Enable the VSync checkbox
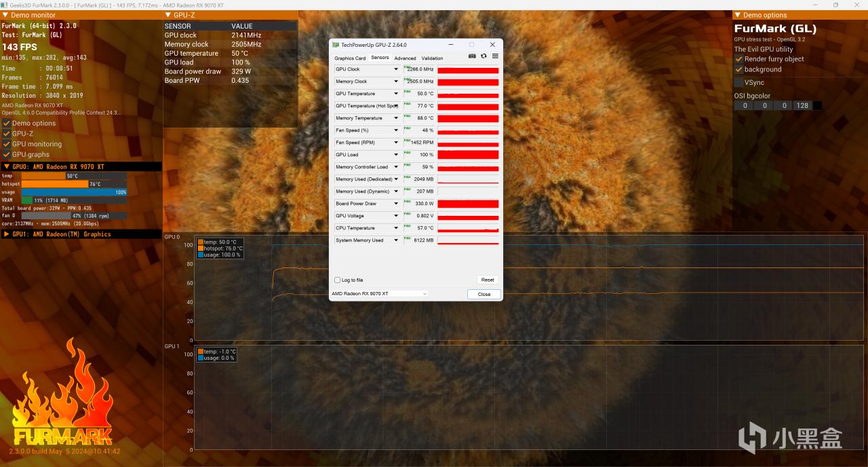 [x=738, y=82]
